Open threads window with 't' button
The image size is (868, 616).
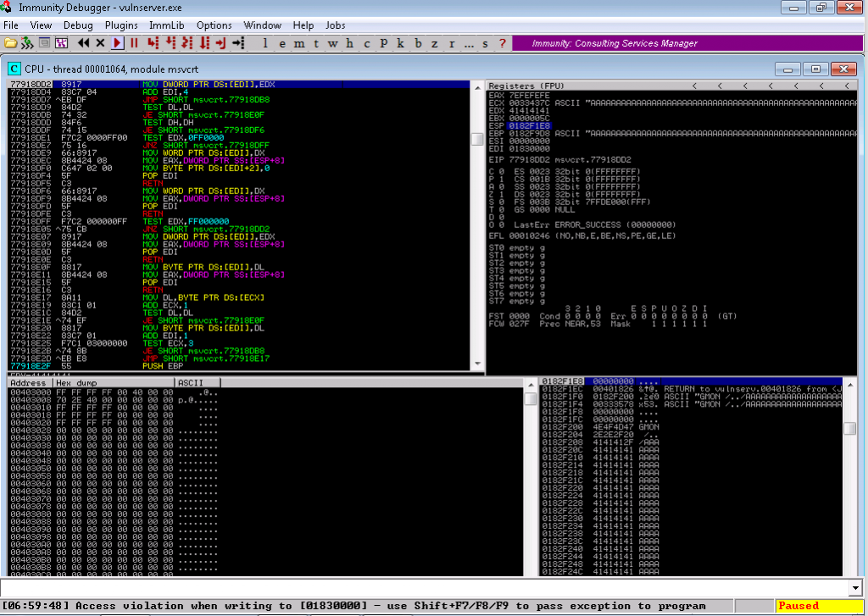(x=316, y=43)
